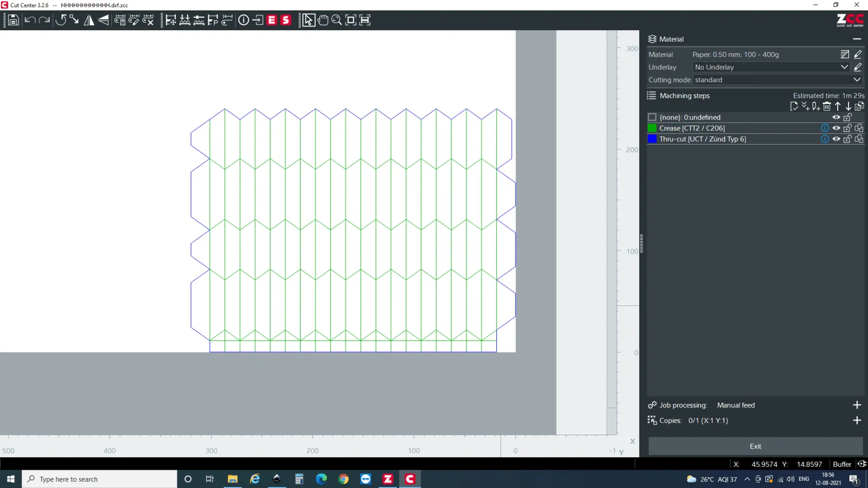Screen dimensions: 868x488
Task: Select the Thru-cut [UCT / Zünd Typ 6] step
Action: pos(703,139)
